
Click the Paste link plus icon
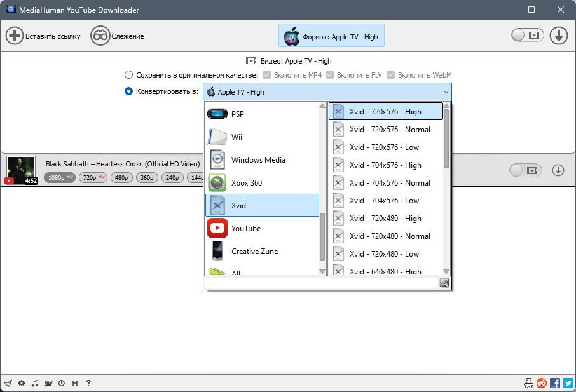(x=15, y=36)
